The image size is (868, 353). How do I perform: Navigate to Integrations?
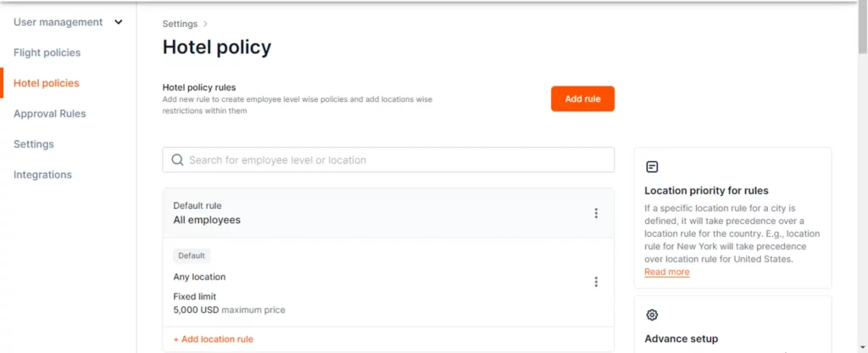pyautogui.click(x=42, y=175)
